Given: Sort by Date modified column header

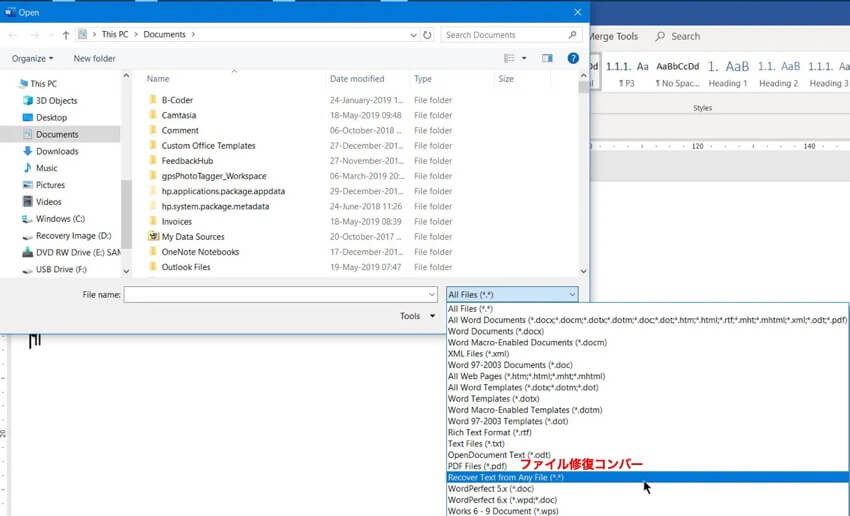Looking at the screenshot, I should pyautogui.click(x=357, y=79).
